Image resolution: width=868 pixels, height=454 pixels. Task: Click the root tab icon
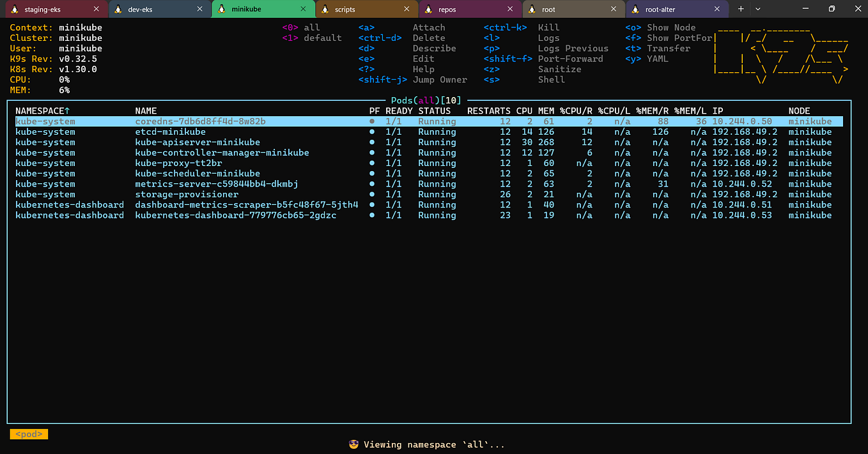coord(531,9)
